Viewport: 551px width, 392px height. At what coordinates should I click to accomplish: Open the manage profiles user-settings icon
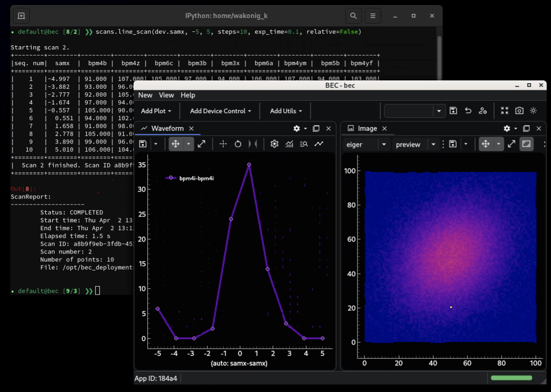point(483,111)
